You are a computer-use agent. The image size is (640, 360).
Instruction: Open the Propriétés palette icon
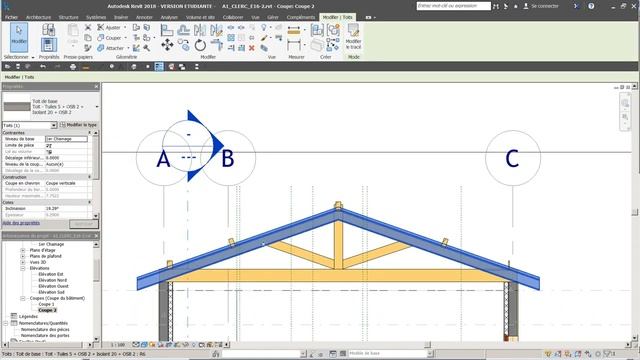click(x=49, y=45)
